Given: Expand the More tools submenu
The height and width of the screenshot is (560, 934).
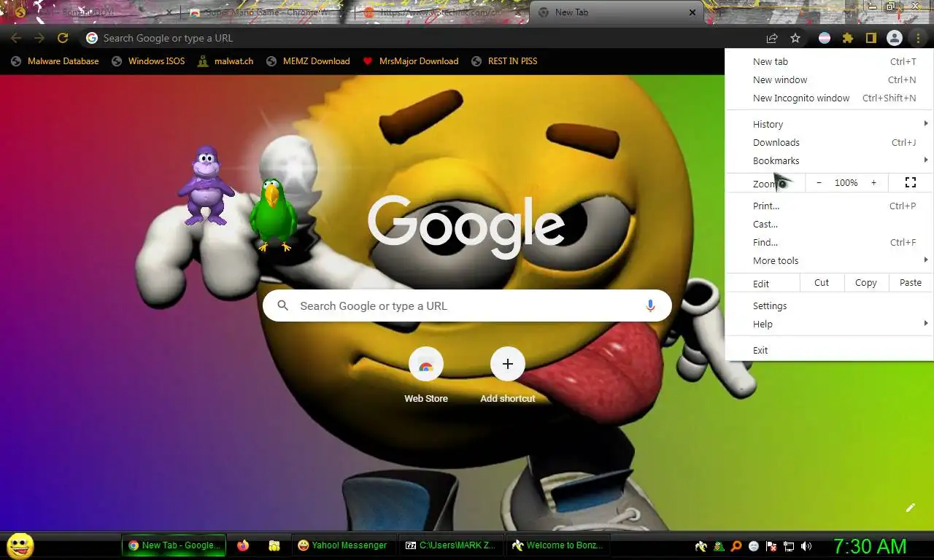Looking at the screenshot, I should pos(830,261).
